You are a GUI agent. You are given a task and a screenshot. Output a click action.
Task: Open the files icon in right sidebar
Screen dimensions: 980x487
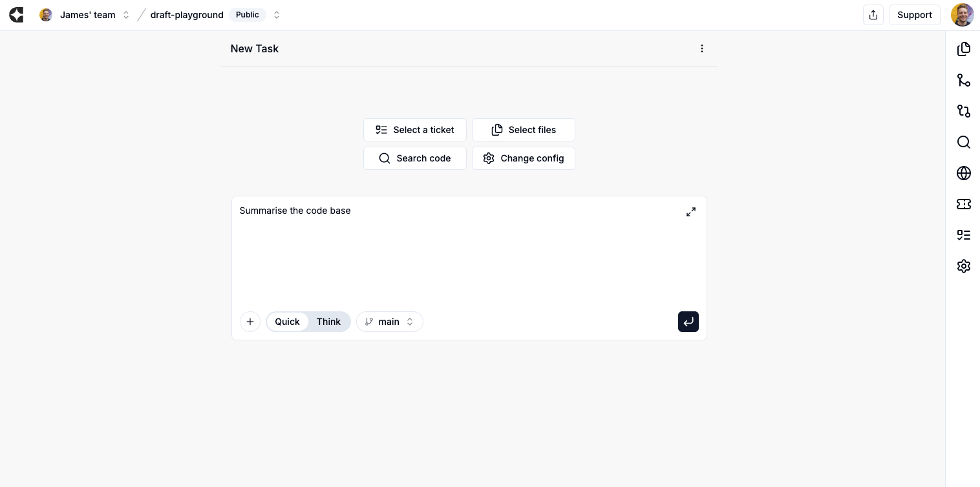click(x=963, y=49)
